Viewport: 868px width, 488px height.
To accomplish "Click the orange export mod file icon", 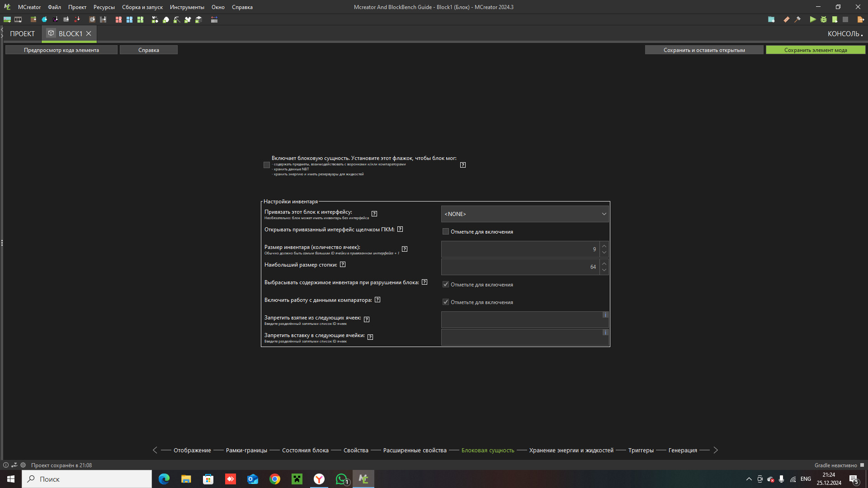I will 860,19.
